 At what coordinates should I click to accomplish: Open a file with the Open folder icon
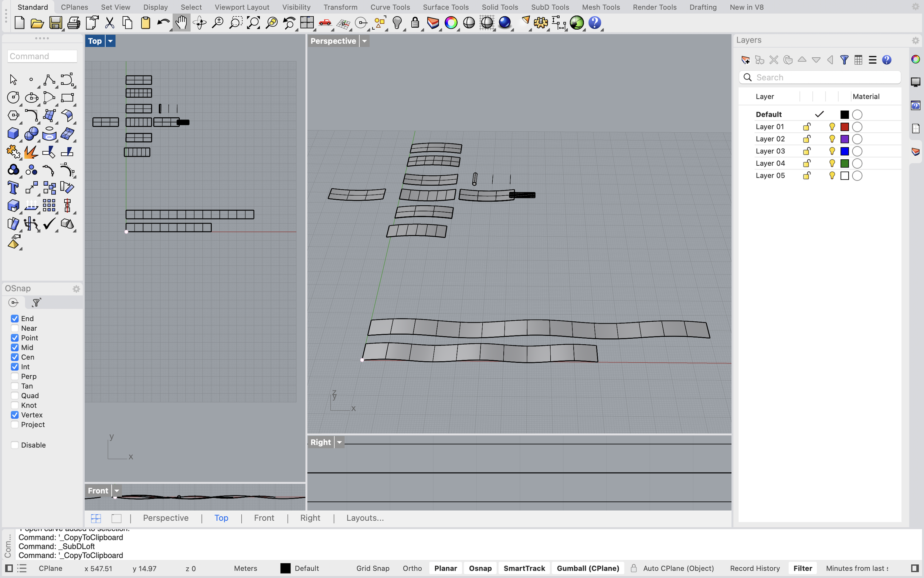point(37,23)
